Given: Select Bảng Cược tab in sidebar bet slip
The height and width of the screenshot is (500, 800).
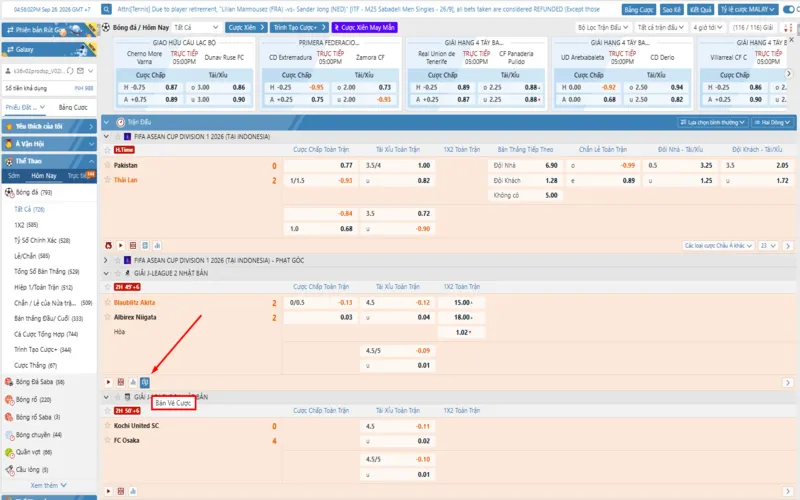Looking at the screenshot, I should point(73,107).
